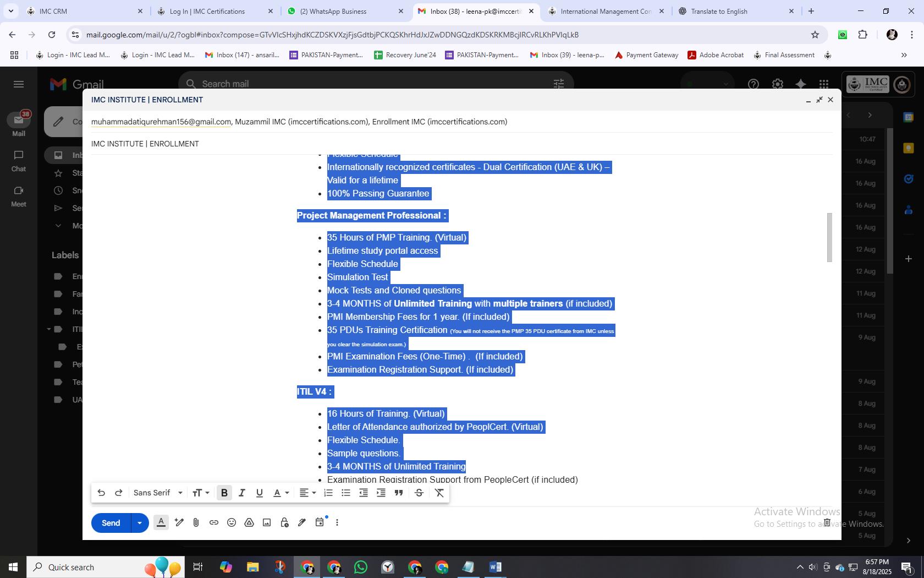Show search options filter icon
Viewport: 924px width, 578px height.
pyautogui.click(x=558, y=84)
